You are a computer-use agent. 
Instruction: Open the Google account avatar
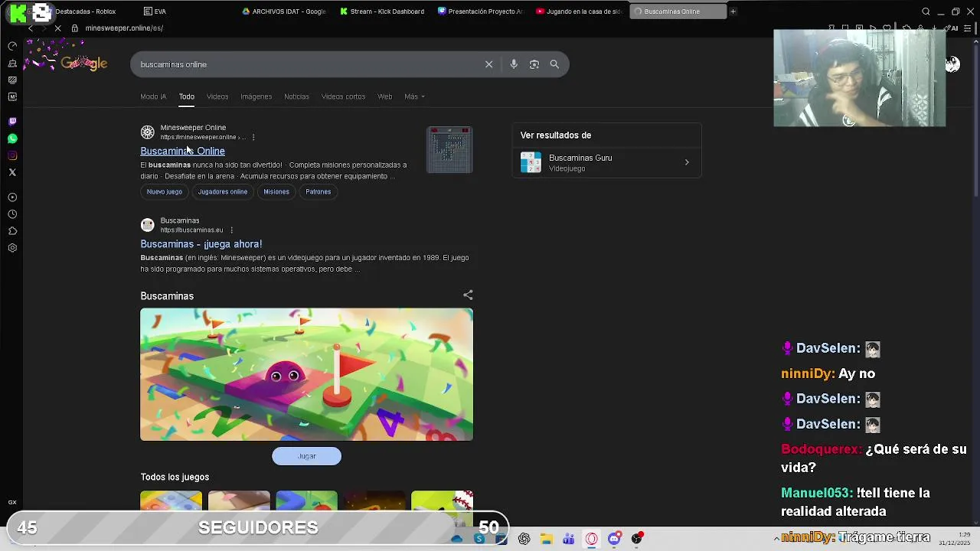(952, 64)
